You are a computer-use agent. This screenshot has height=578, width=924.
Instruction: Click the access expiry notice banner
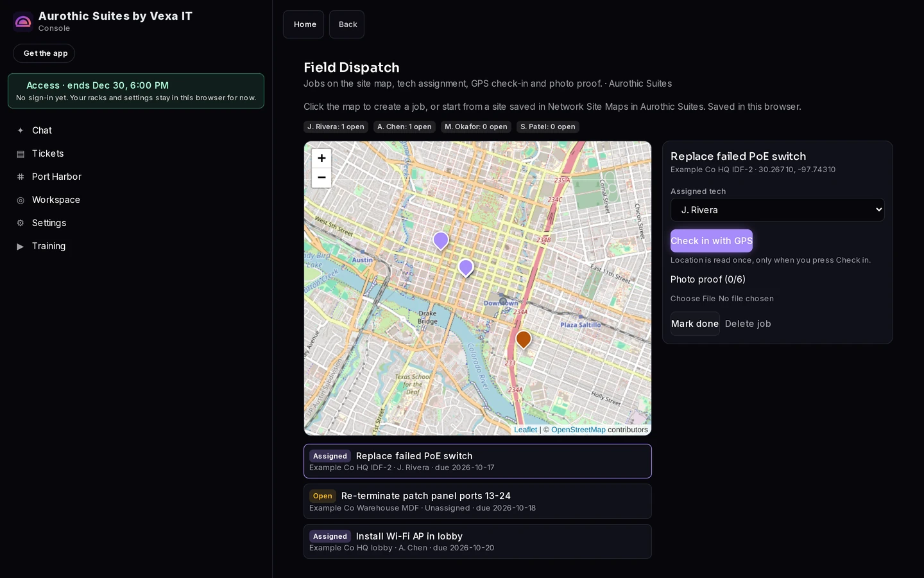[x=136, y=91]
